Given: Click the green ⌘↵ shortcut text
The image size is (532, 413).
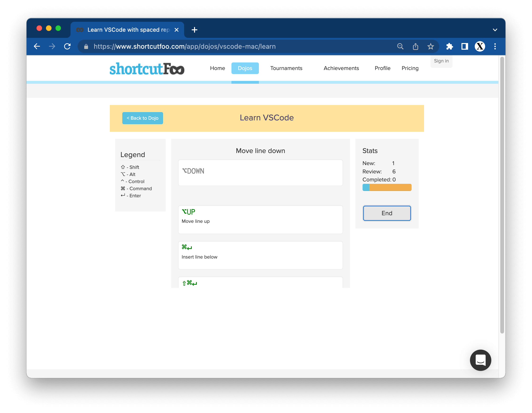Looking at the screenshot, I should [187, 247].
